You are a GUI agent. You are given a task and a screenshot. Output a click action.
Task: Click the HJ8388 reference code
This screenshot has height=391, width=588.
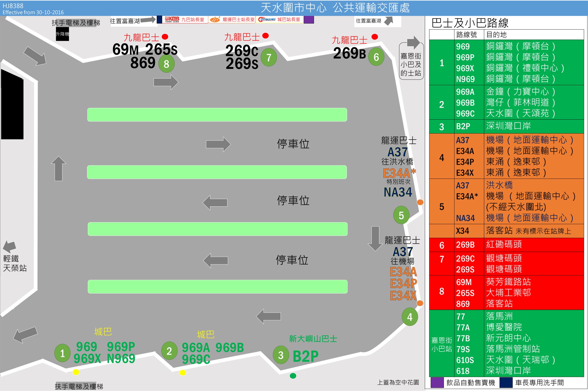[x=13, y=6]
